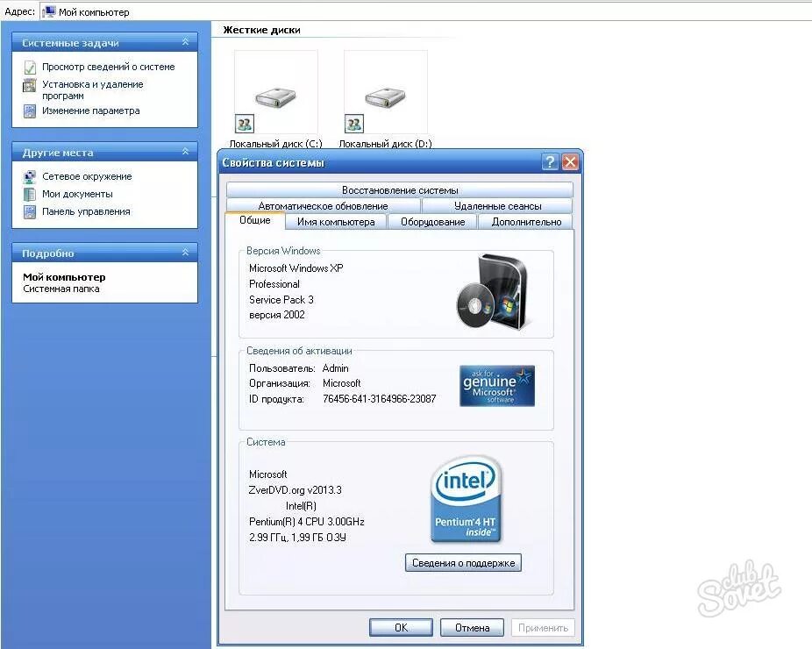Confirm with the OK button

401,628
